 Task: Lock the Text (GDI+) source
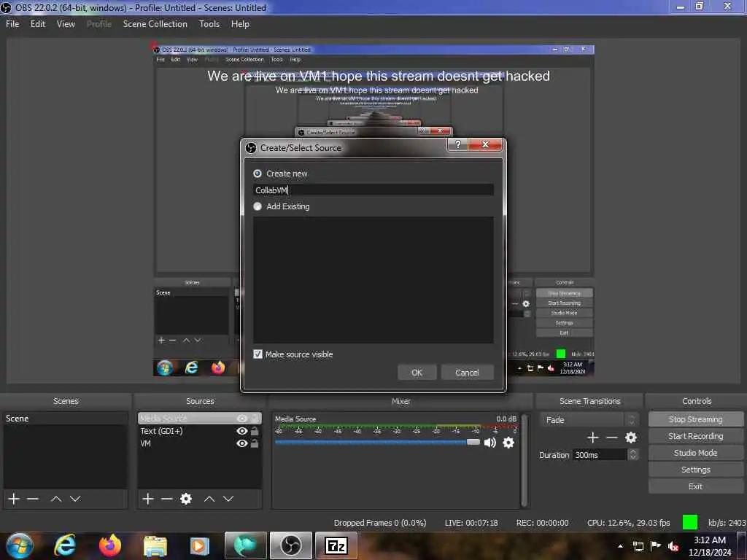[x=255, y=431]
